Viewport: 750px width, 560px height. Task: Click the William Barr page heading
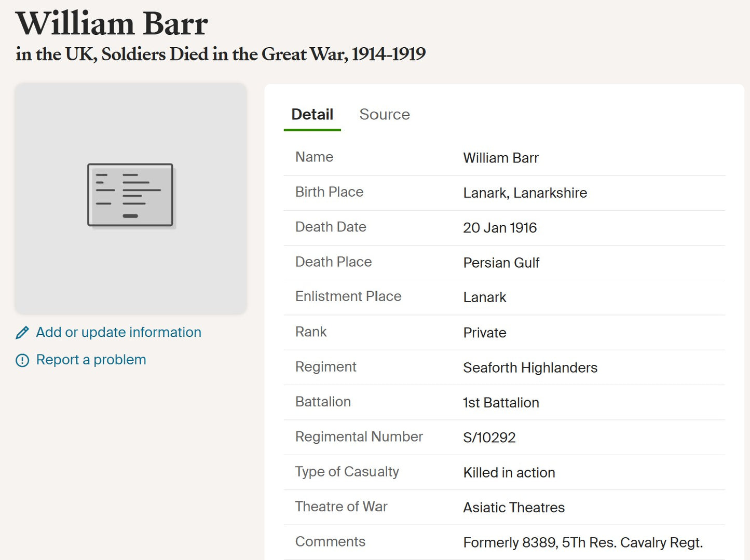click(x=112, y=24)
